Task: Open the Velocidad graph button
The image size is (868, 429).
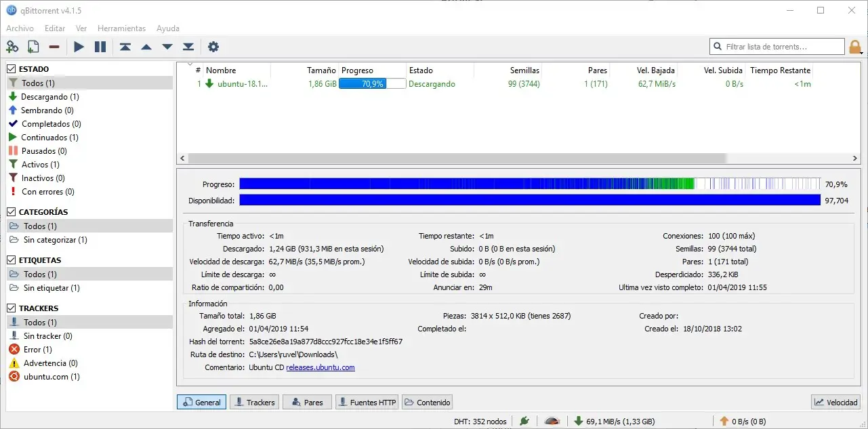Action: 835,402
